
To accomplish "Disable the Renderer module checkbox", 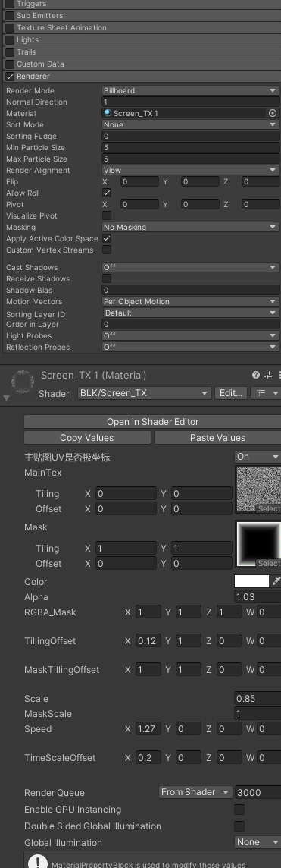I will 10,77.
